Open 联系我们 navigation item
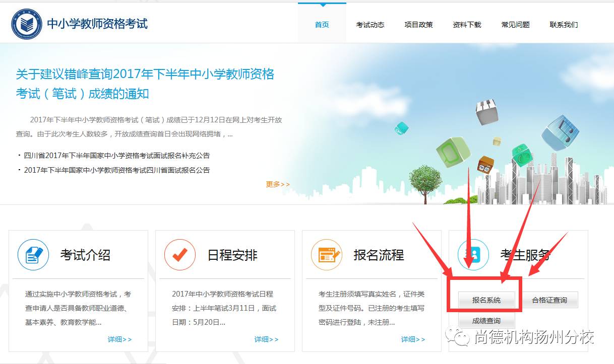This screenshot has width=614, height=364. (564, 25)
